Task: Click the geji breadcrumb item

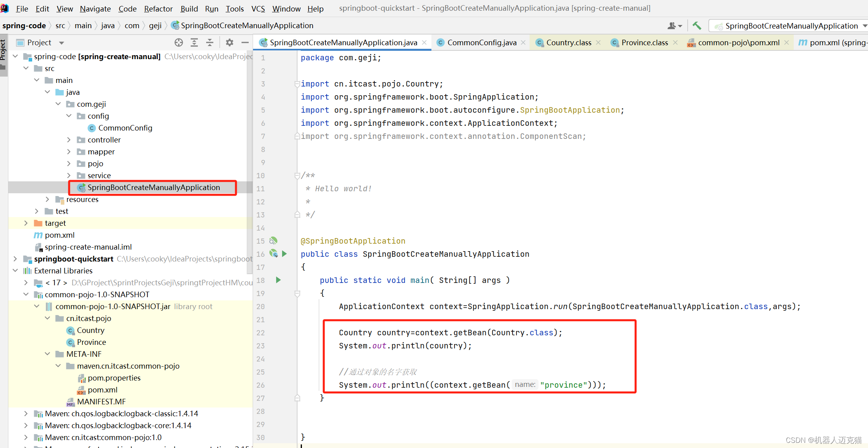Action: pos(155,25)
